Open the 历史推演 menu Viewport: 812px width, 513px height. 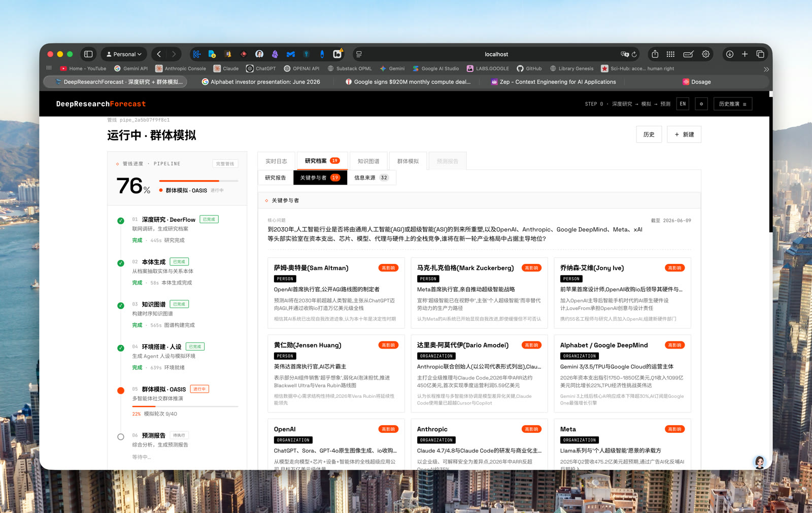point(733,104)
